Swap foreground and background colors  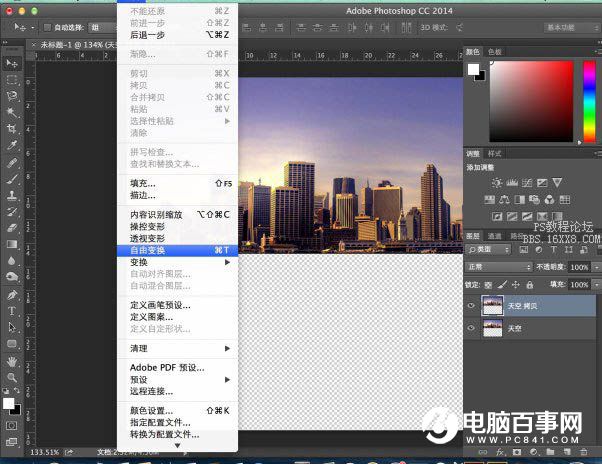17,390
